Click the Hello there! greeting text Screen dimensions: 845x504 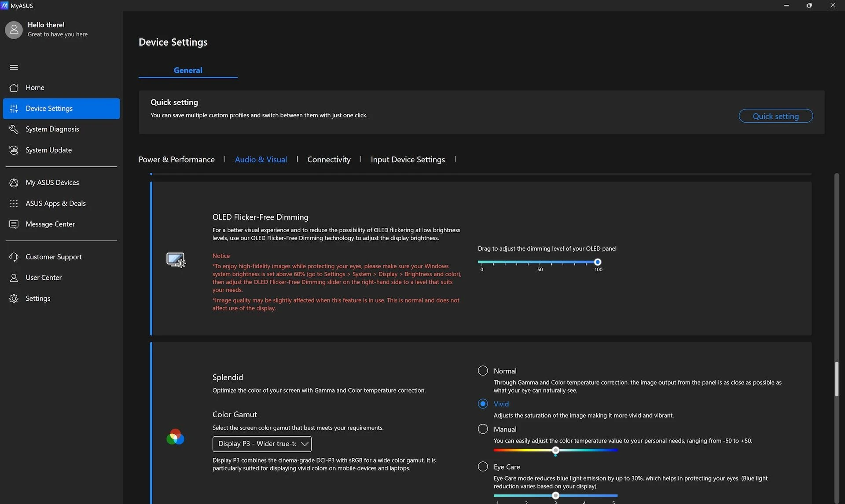46,25
